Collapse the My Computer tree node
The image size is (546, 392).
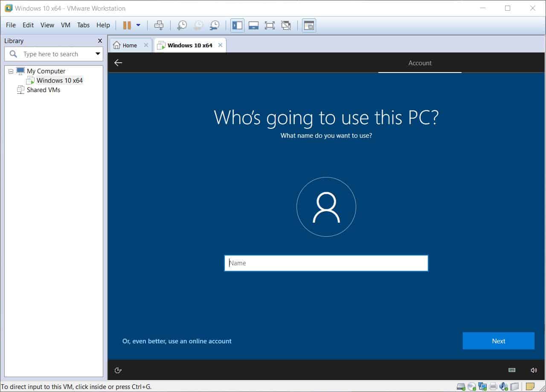click(x=11, y=71)
